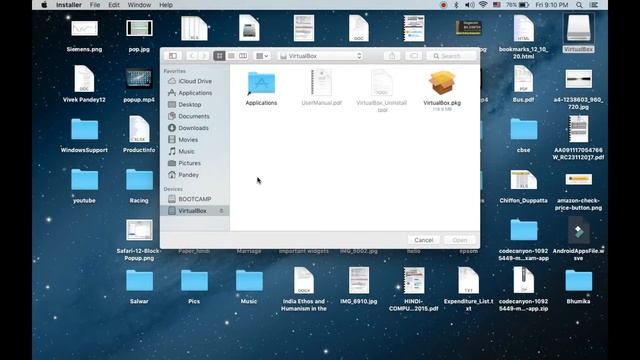Select the popup.mp4 desktop file
The image size is (640, 360).
coord(139,84)
